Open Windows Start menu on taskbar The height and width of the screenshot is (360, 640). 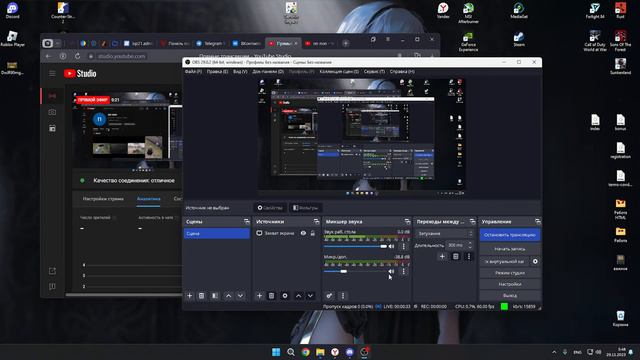tap(276, 352)
